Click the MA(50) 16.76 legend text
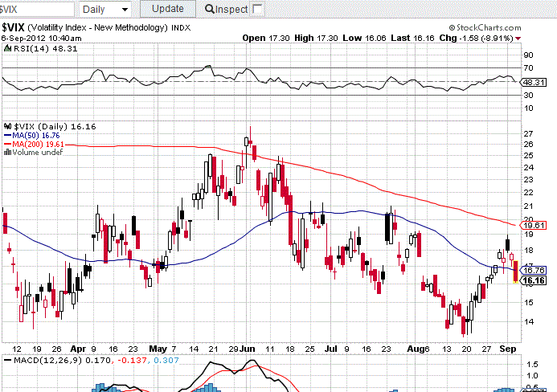The image size is (557, 392). click(x=36, y=135)
